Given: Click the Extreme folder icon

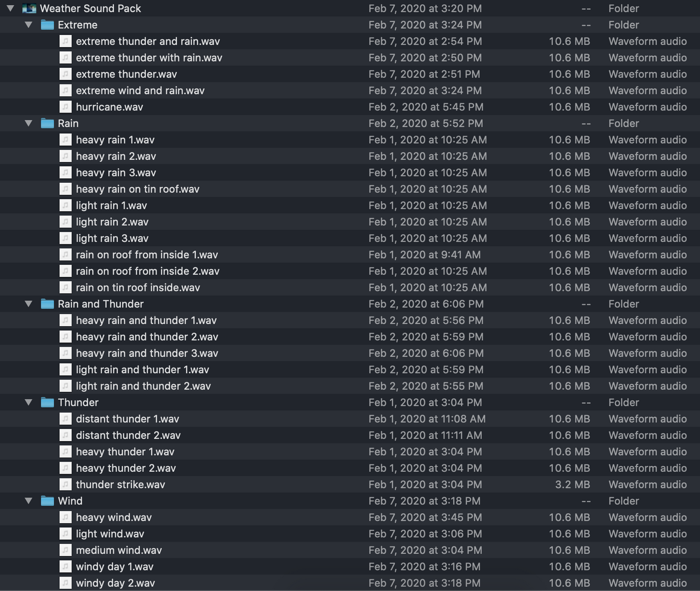Looking at the screenshot, I should pos(47,25).
